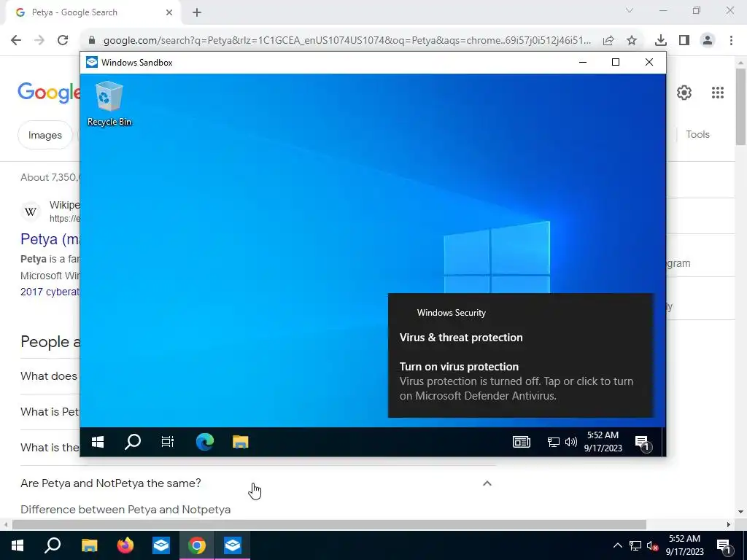
Task: Click the host network tray icon
Action: click(x=635, y=545)
